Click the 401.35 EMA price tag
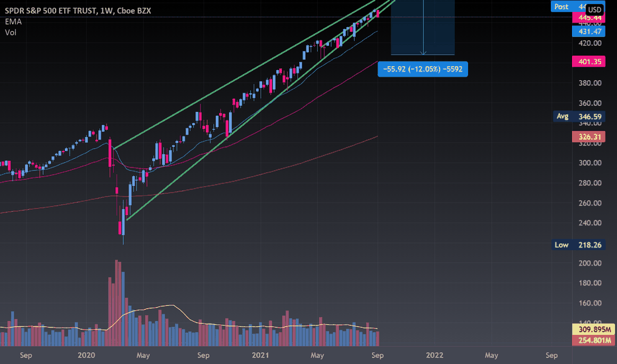 click(589, 62)
